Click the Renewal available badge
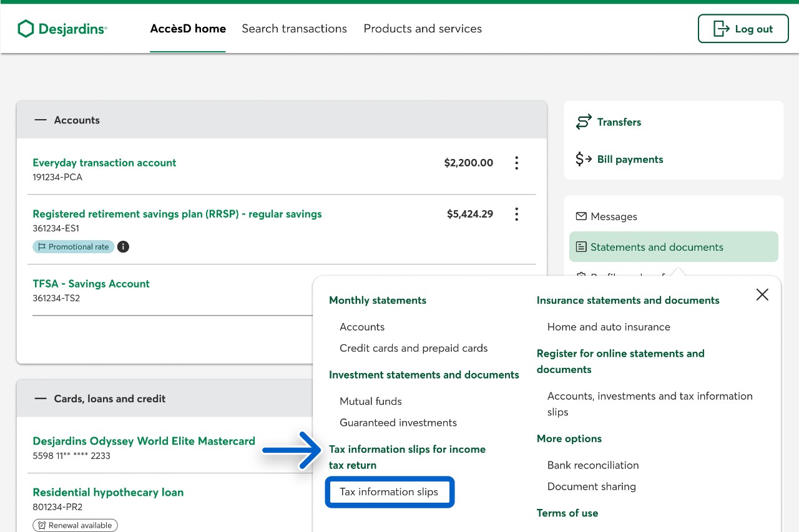 coord(75,525)
